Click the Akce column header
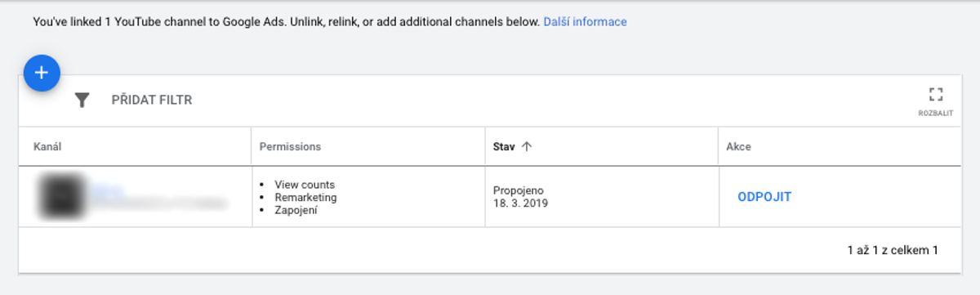The width and height of the screenshot is (980, 295). click(x=738, y=146)
